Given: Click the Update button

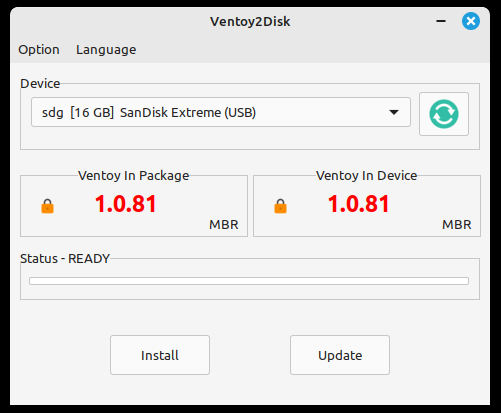Looking at the screenshot, I should tap(340, 355).
